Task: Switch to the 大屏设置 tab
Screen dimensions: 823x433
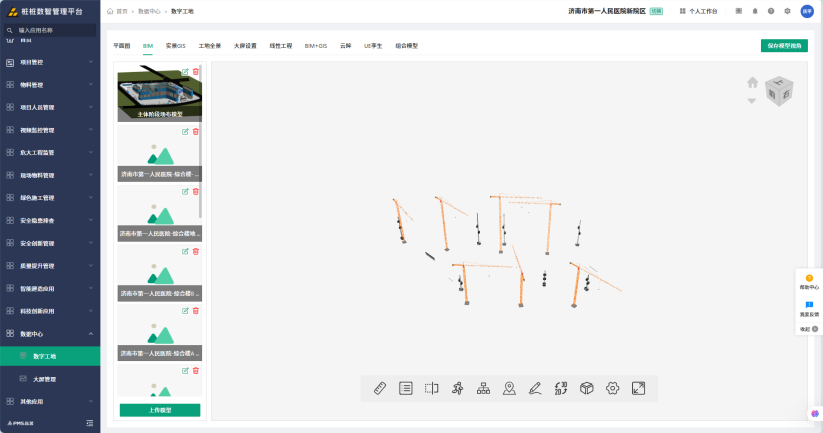Action: [245, 46]
